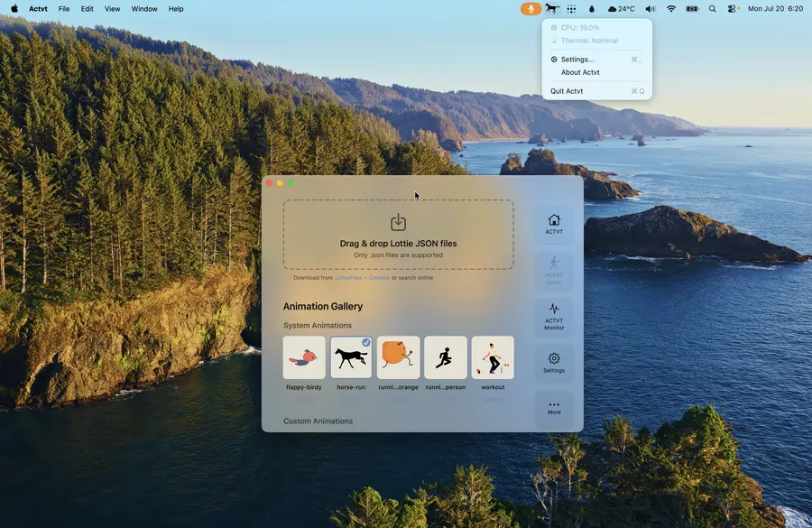The height and width of the screenshot is (528, 812).
Task: Open the View menu
Action: [112, 9]
